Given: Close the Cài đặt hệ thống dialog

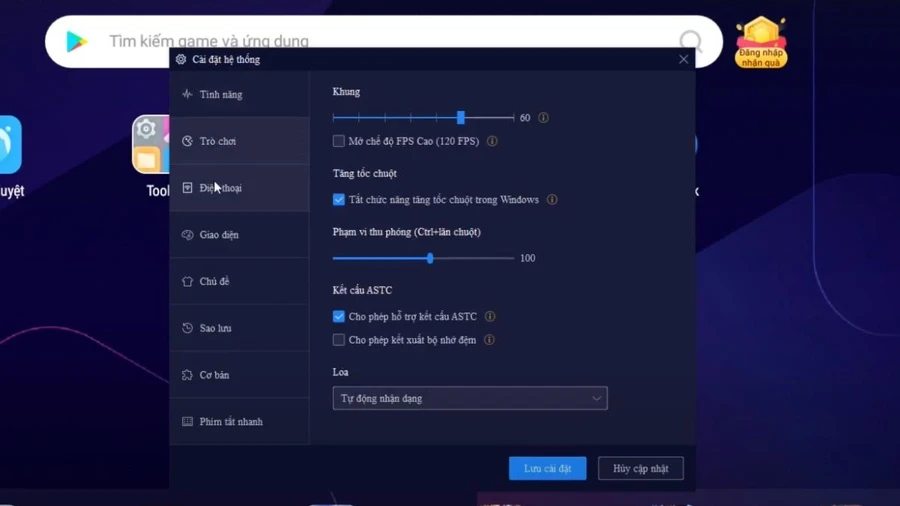Looking at the screenshot, I should 683,60.
